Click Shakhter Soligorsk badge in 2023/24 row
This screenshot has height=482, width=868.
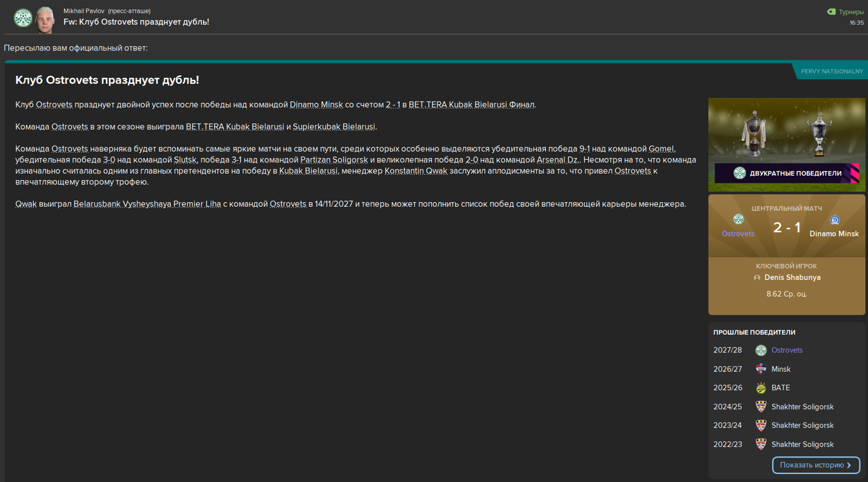[x=760, y=426]
